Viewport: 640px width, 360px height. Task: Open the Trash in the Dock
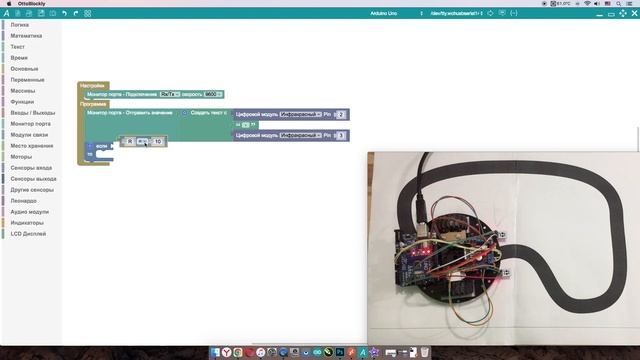pos(424,352)
